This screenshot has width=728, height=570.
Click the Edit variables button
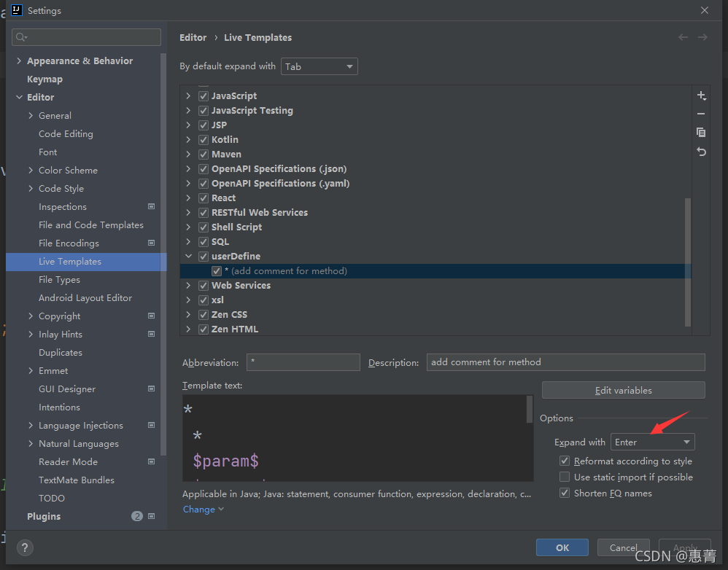coord(623,391)
